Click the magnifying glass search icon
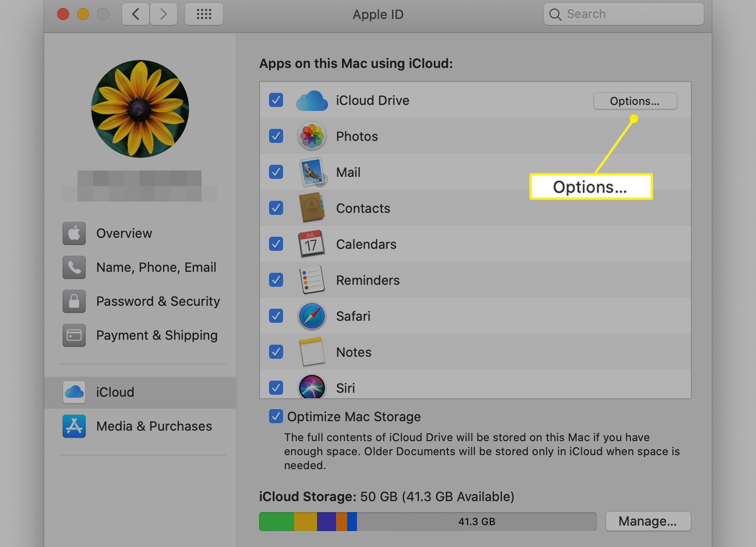Screen dimensions: 756x547 [x=555, y=15]
